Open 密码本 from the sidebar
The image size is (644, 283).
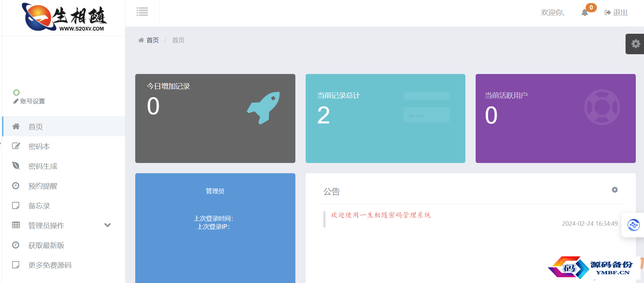[x=64, y=146]
